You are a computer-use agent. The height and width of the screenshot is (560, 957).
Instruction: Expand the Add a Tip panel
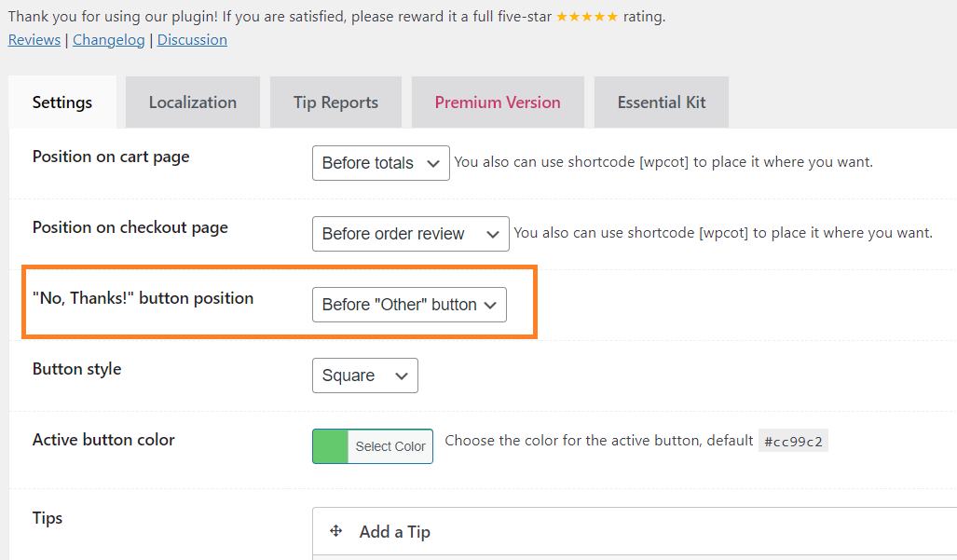tap(635, 531)
